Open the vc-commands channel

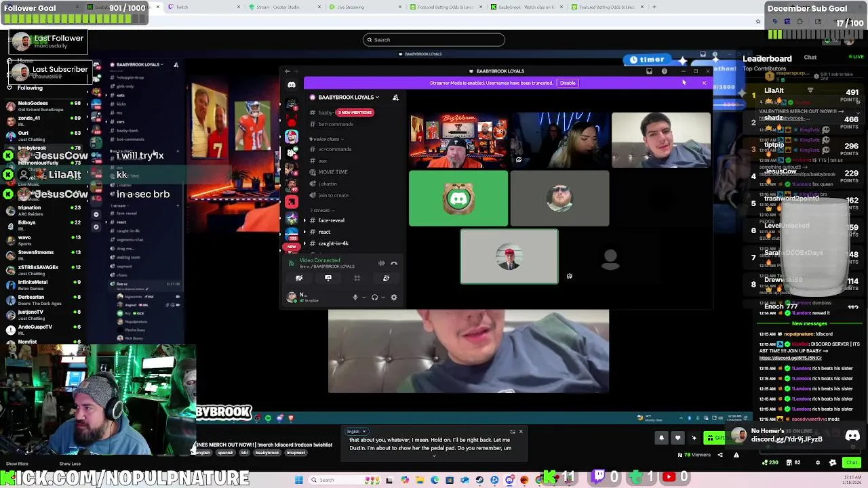click(x=334, y=149)
